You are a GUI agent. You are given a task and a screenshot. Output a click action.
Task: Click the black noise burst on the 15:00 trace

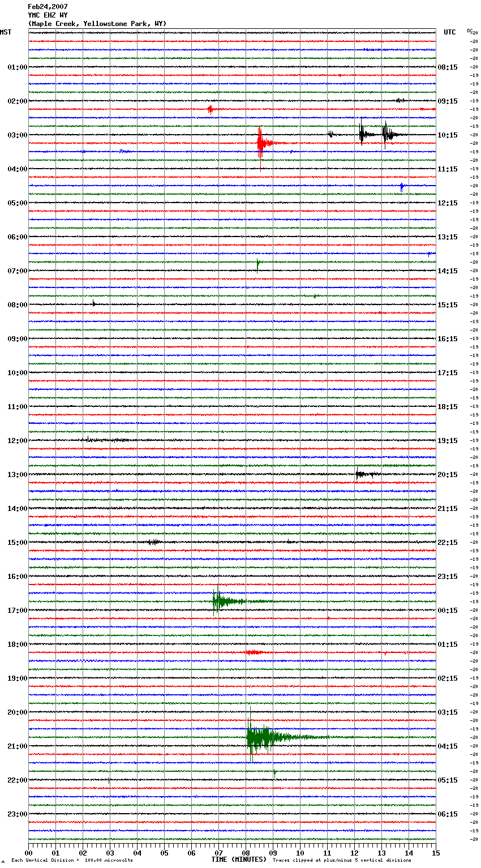[x=153, y=542]
